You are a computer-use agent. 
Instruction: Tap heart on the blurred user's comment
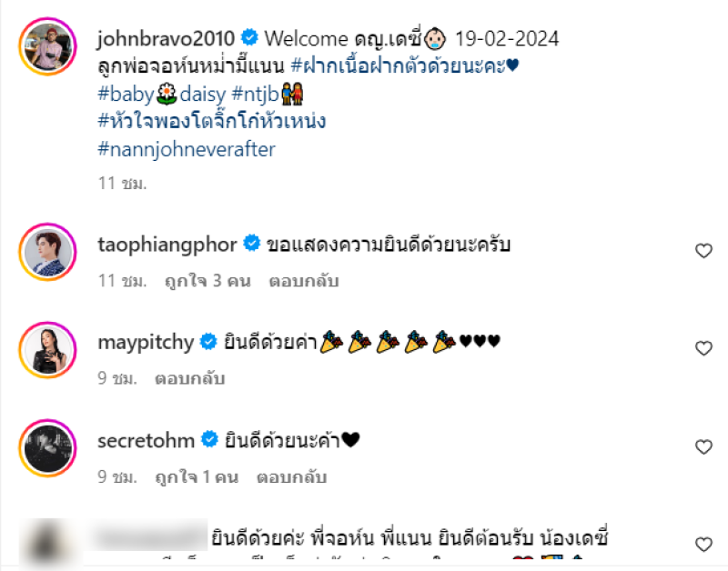click(703, 544)
